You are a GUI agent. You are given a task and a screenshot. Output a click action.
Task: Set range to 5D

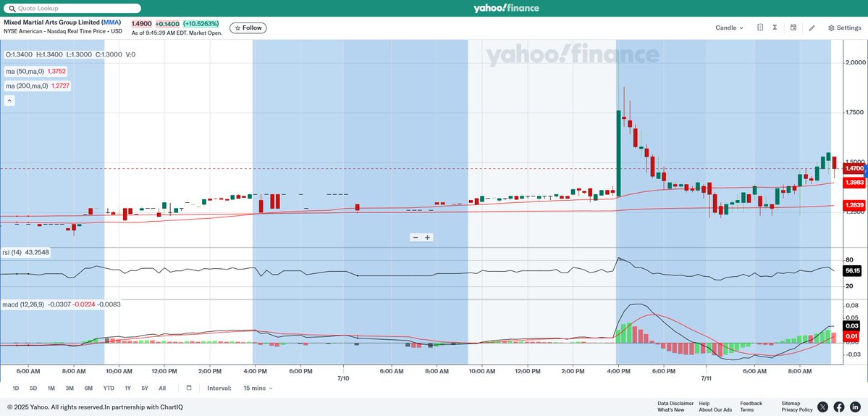point(33,388)
